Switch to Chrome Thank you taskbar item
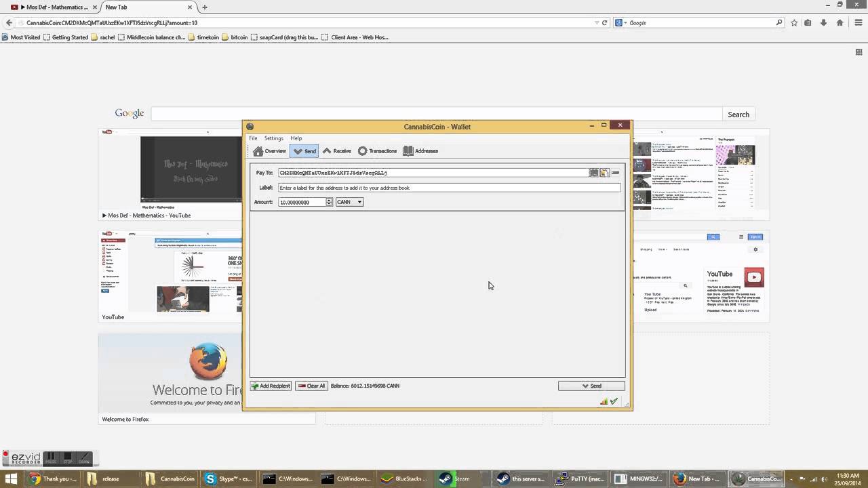 pos(54,479)
